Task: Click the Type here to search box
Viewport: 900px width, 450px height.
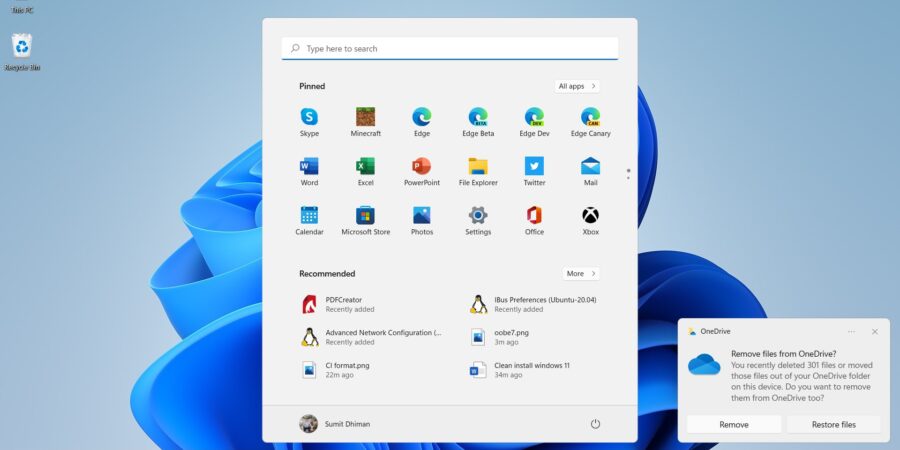Action: pyautogui.click(x=450, y=49)
